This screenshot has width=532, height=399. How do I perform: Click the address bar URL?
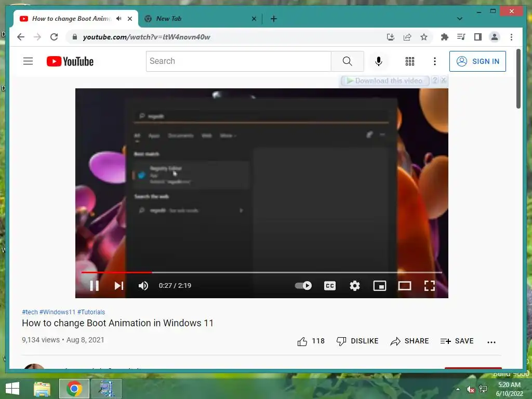coord(147,37)
